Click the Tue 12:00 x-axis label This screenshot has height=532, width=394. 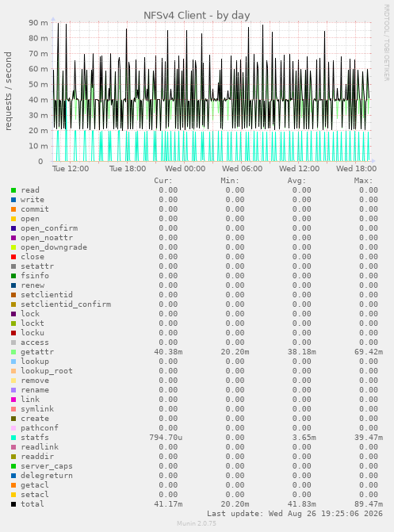71,169
